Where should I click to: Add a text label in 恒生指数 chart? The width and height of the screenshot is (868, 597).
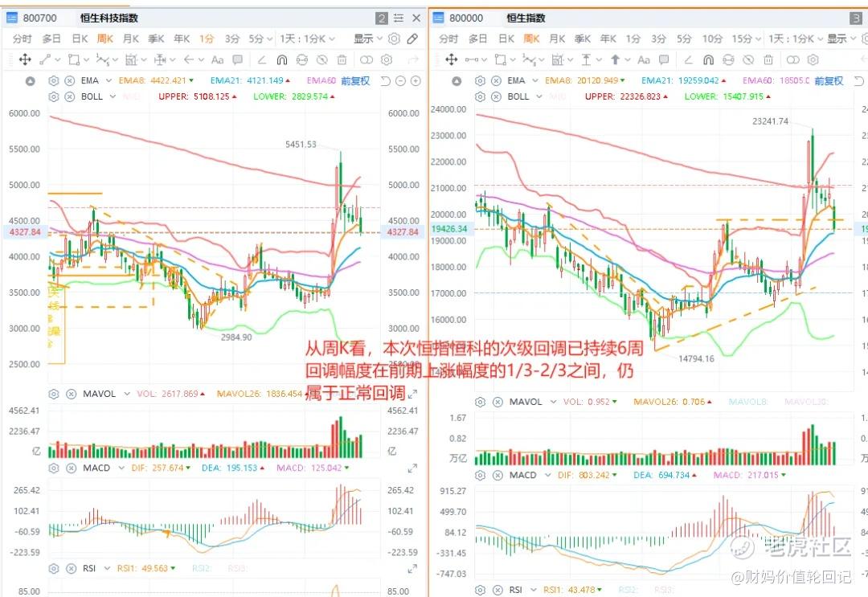644,59
